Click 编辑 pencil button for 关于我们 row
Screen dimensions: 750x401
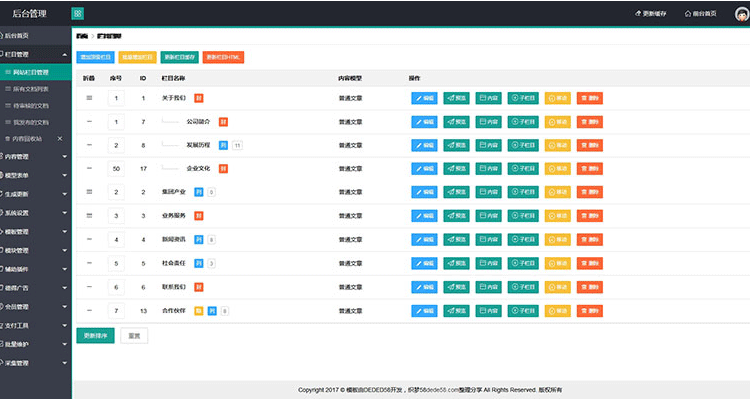[x=424, y=98]
